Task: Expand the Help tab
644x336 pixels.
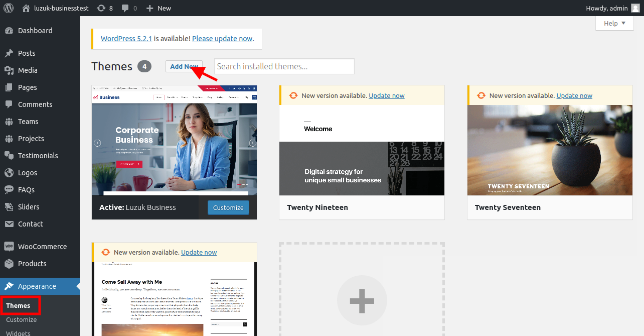Action: point(615,23)
